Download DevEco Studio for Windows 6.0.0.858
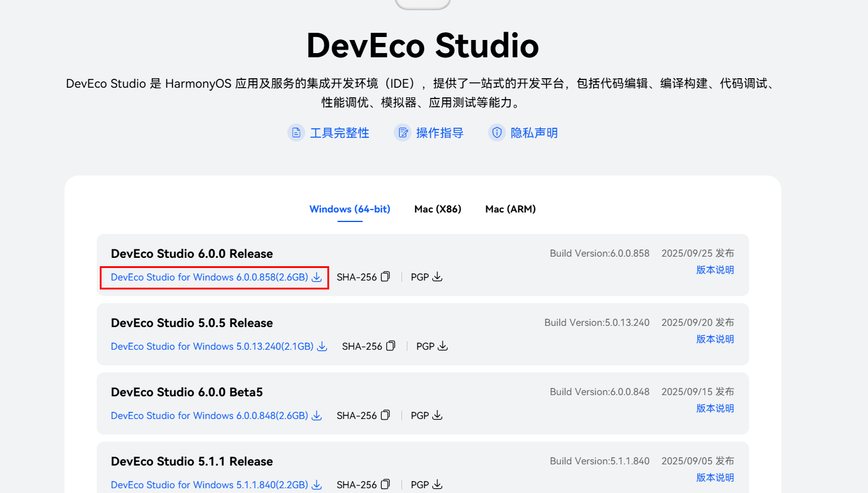Screen dimensions: 868x493 216,277
